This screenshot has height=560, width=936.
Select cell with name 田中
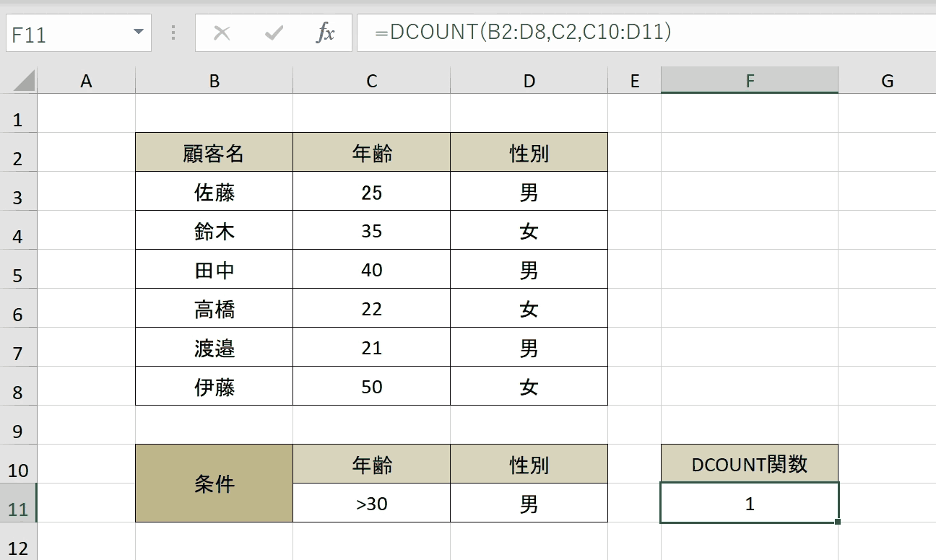coord(214,269)
